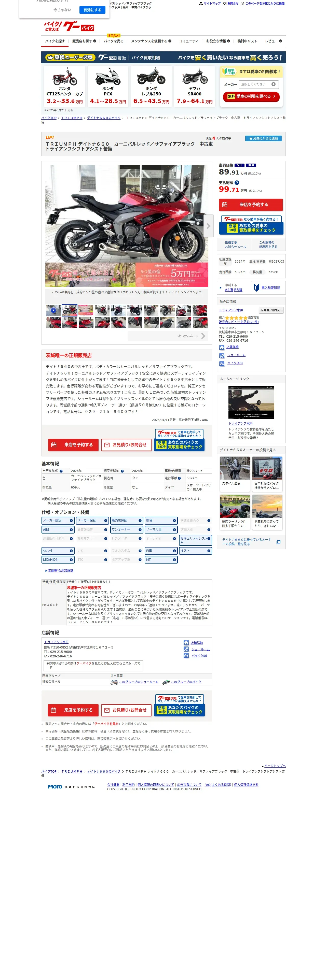The width and height of the screenshot is (327, 980).
Task: Click the 株式会社ベル group name
Action: 51,682
